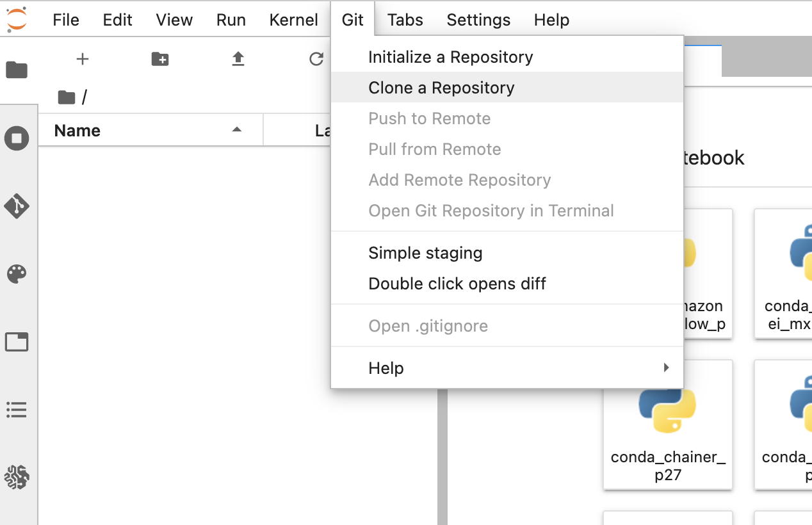Open the open Tabs sidebar panel
Image resolution: width=812 pixels, height=525 pixels.
(17, 342)
